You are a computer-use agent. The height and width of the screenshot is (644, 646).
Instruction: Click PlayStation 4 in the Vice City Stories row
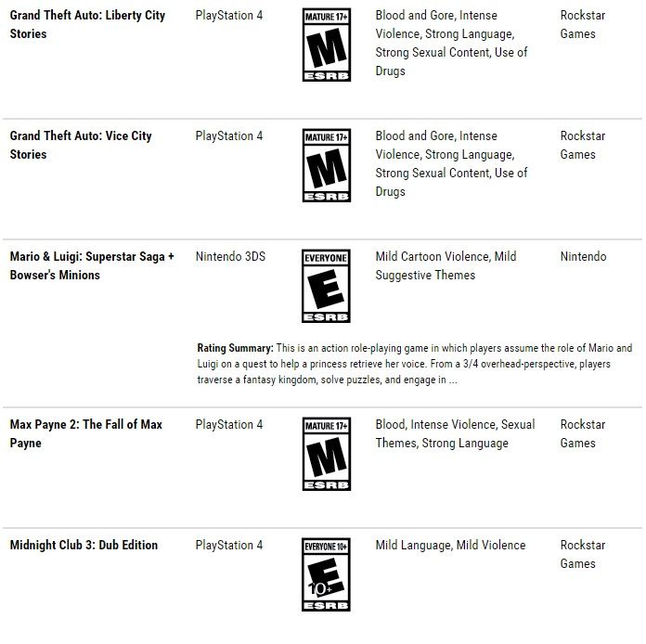[x=229, y=136]
